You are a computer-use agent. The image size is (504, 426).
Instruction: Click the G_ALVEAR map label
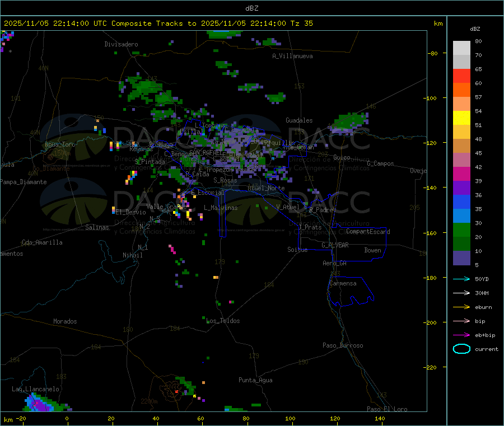(x=335, y=245)
